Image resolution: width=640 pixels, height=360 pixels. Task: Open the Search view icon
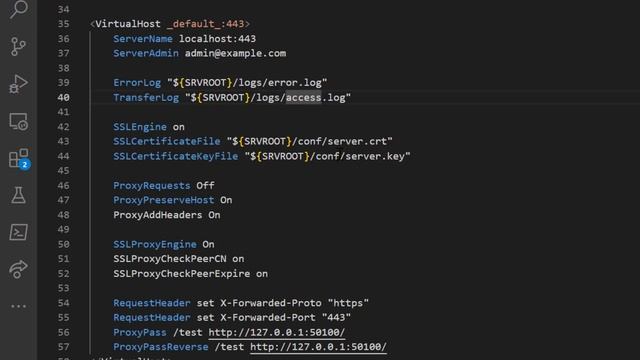coord(18,9)
